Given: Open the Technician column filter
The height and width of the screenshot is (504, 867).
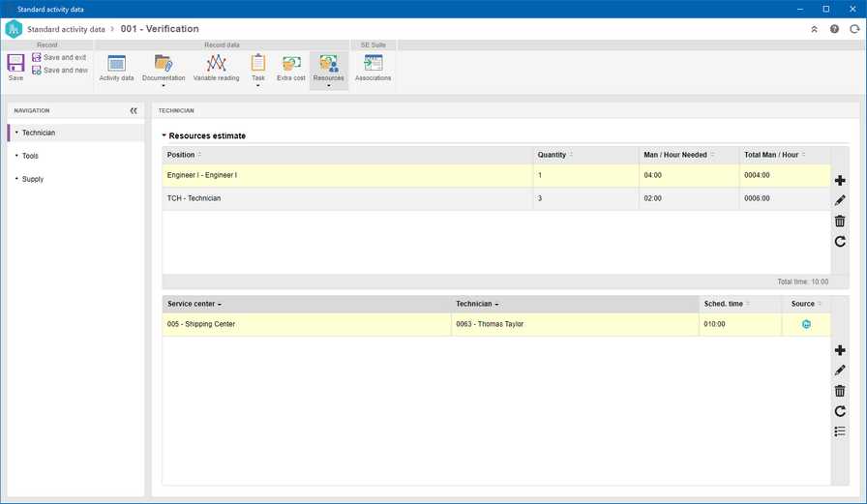Looking at the screenshot, I should [496, 305].
